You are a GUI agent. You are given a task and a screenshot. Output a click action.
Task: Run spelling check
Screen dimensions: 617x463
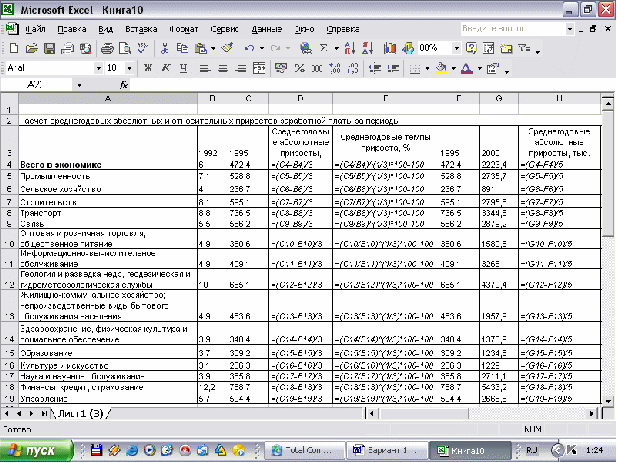142,48
